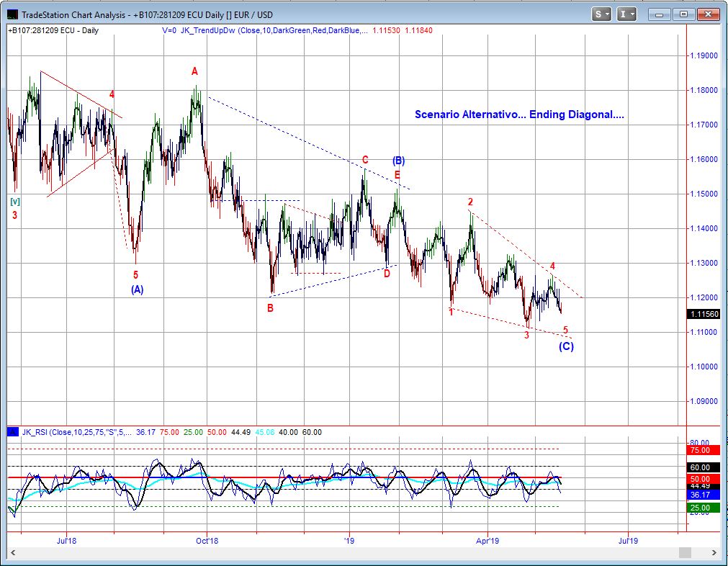Screen dimensions: 728x566
Task: Open the I interval-link dropdown button
Action: [626, 14]
